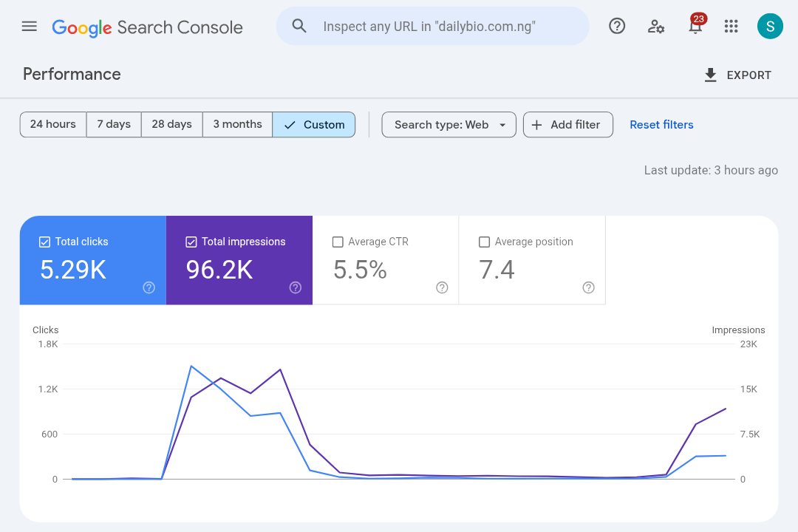
Task: Click the Impressions axis label
Action: [x=738, y=330]
